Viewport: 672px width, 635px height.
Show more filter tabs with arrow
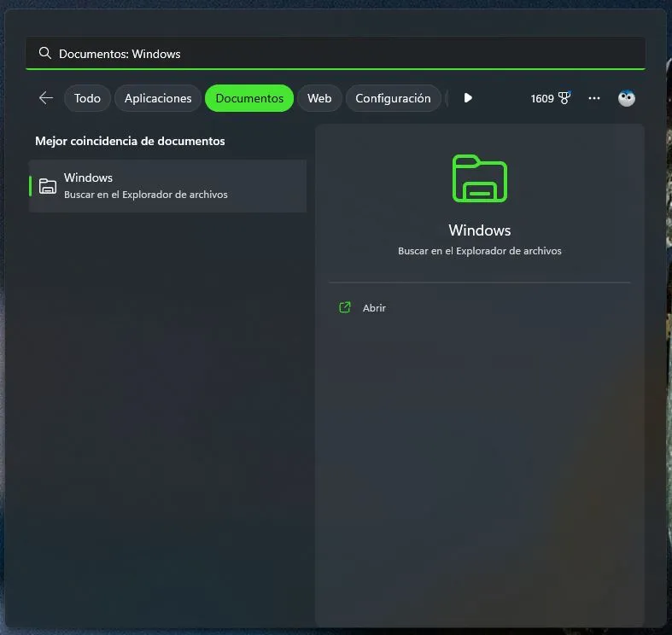pyautogui.click(x=468, y=98)
